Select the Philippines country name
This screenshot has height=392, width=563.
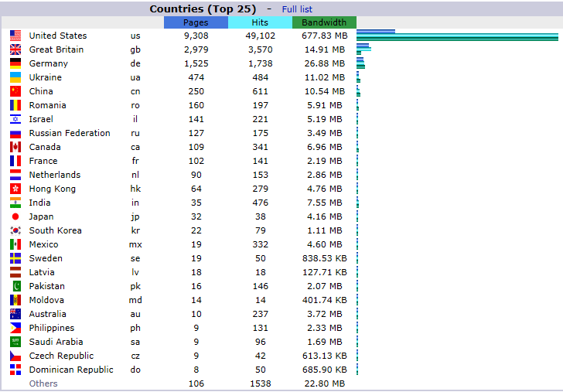[x=52, y=328]
